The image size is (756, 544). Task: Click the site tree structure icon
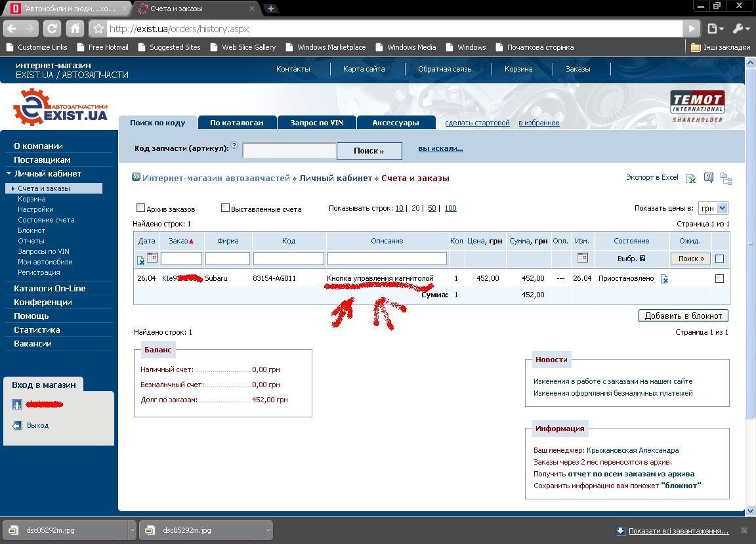(726, 178)
